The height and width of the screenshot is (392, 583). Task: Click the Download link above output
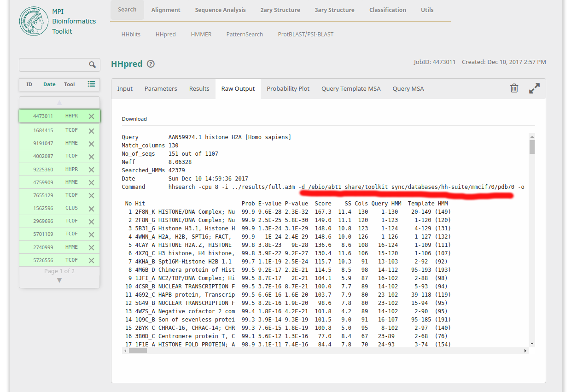click(134, 119)
